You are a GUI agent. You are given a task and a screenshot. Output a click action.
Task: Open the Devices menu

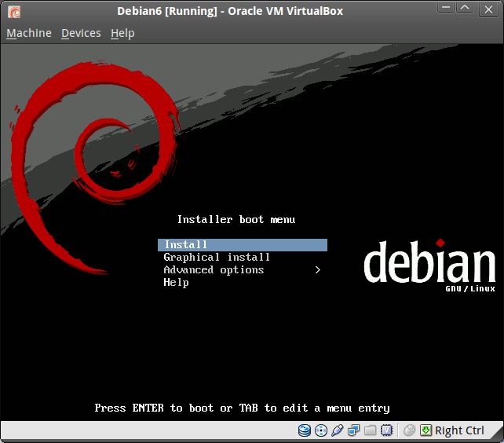point(81,33)
